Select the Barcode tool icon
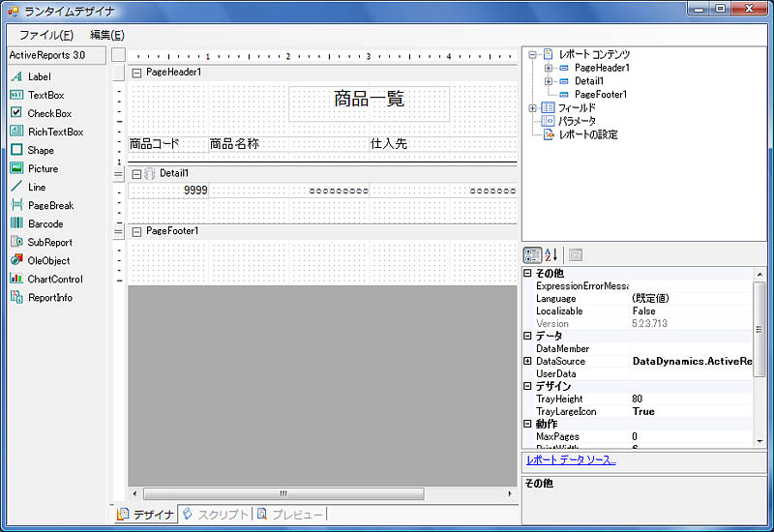 pyautogui.click(x=16, y=223)
